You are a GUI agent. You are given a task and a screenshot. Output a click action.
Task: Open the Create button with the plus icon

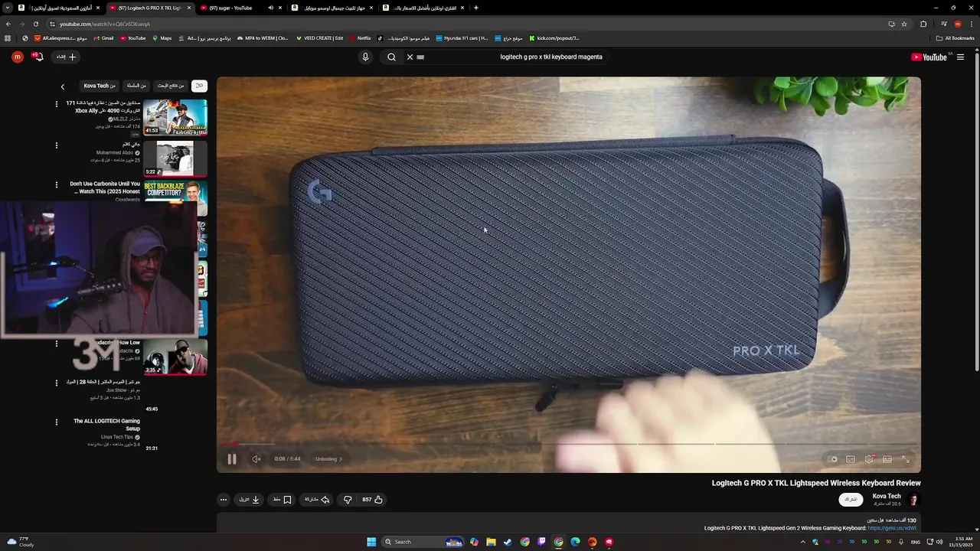[67, 57]
